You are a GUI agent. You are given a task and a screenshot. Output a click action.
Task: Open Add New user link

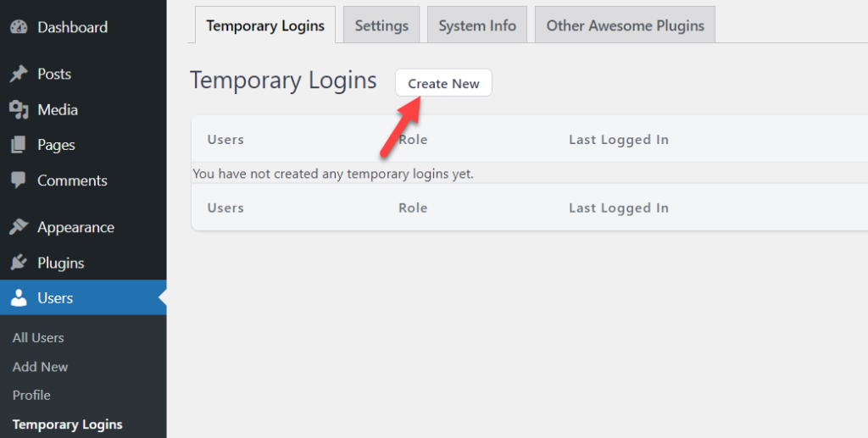coord(40,366)
